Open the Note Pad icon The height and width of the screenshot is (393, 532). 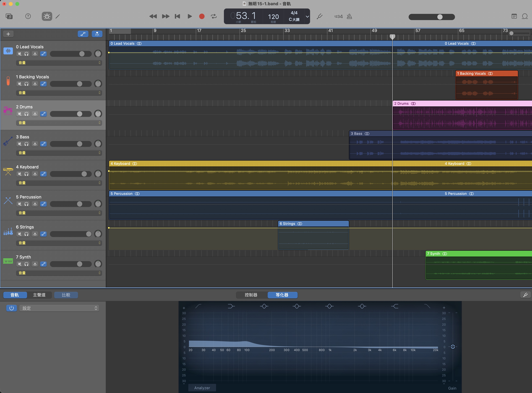(x=514, y=16)
